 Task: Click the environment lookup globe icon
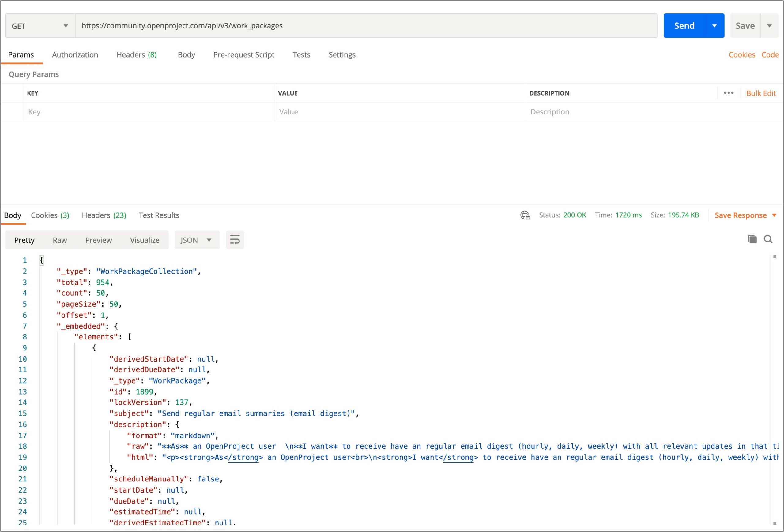525,215
